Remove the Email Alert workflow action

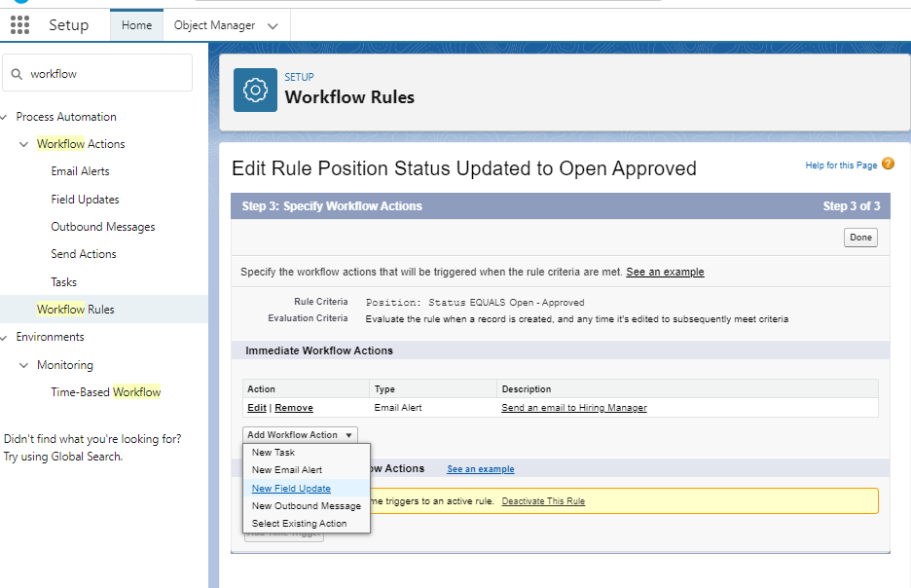coord(294,408)
